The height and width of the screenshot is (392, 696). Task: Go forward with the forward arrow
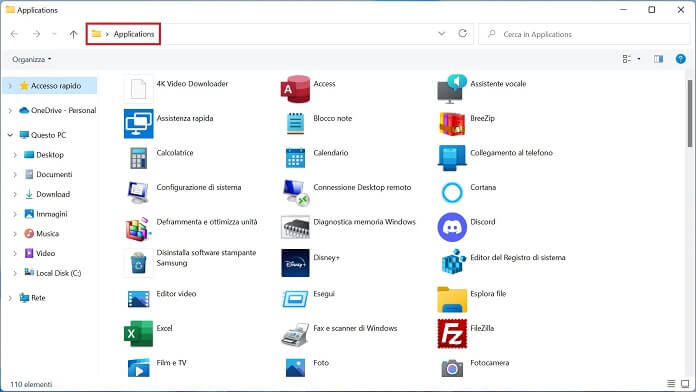[x=36, y=34]
